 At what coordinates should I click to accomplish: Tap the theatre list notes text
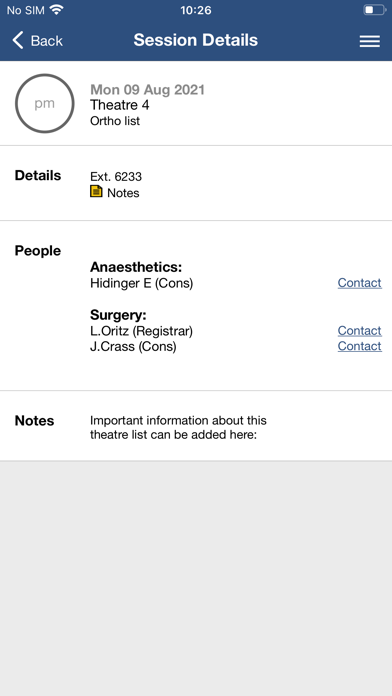(178, 427)
